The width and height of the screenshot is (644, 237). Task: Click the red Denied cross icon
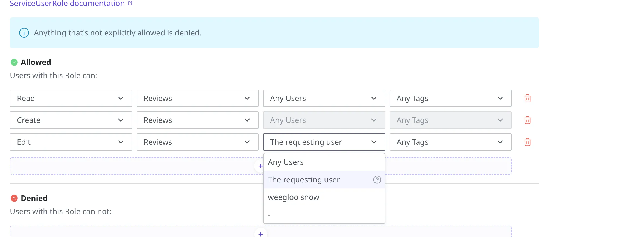[x=14, y=198]
